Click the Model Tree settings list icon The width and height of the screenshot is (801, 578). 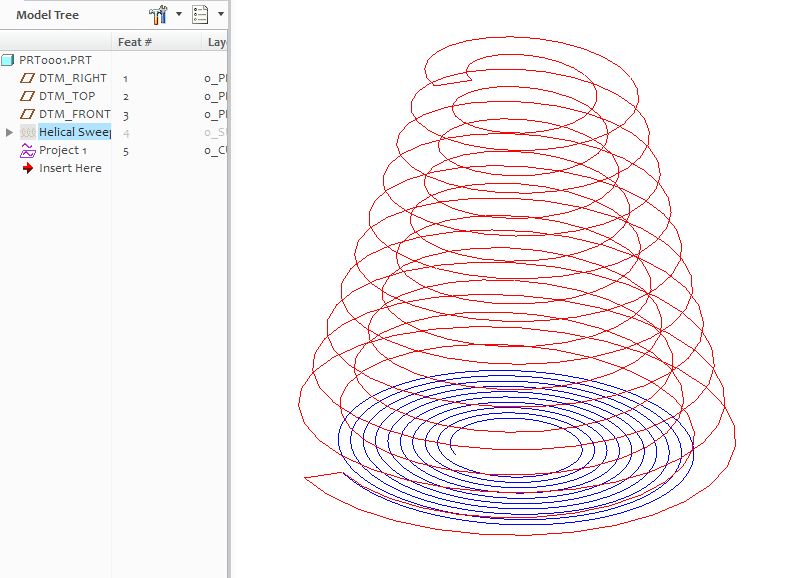coord(201,14)
